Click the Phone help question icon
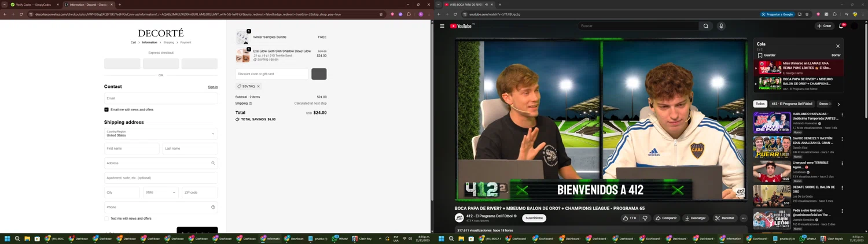868x244 pixels. pyautogui.click(x=213, y=207)
